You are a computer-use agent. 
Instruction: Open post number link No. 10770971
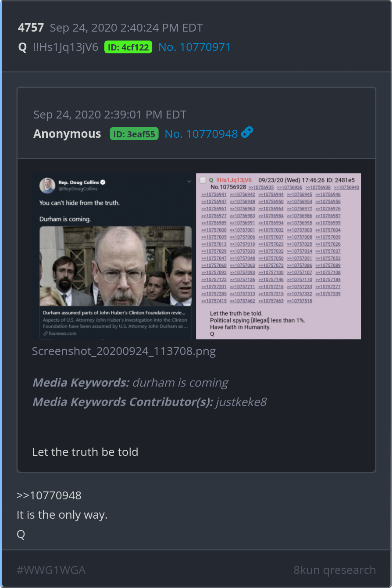(x=195, y=47)
